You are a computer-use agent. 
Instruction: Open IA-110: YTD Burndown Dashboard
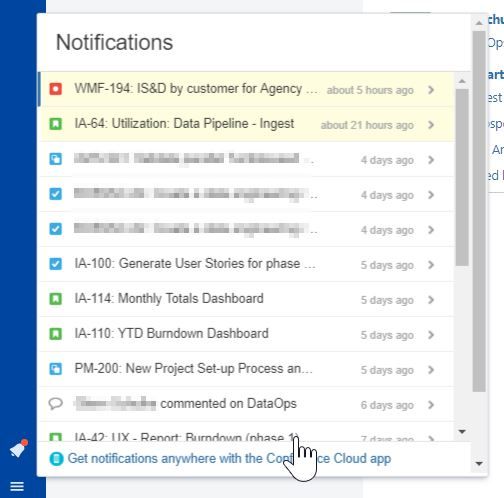pos(171,334)
